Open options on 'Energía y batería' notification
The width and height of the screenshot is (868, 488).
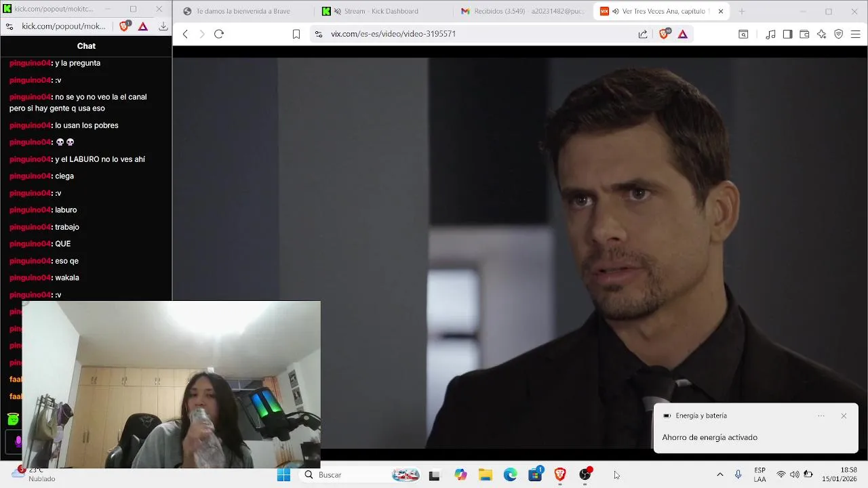click(821, 415)
